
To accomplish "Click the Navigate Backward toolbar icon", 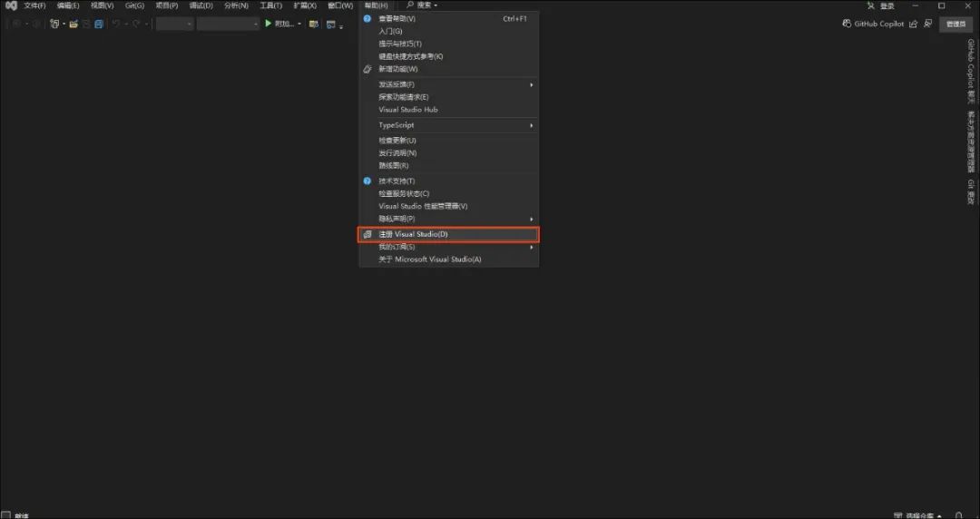I will [15, 24].
